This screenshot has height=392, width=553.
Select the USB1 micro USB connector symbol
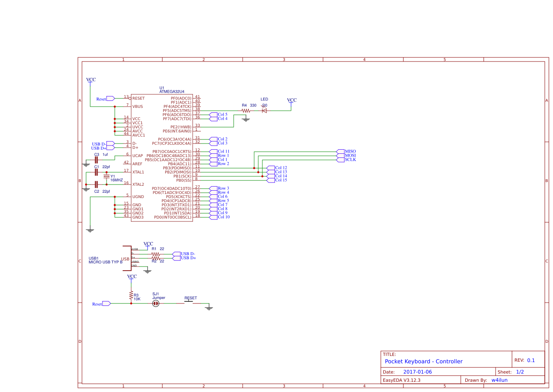[x=127, y=258]
